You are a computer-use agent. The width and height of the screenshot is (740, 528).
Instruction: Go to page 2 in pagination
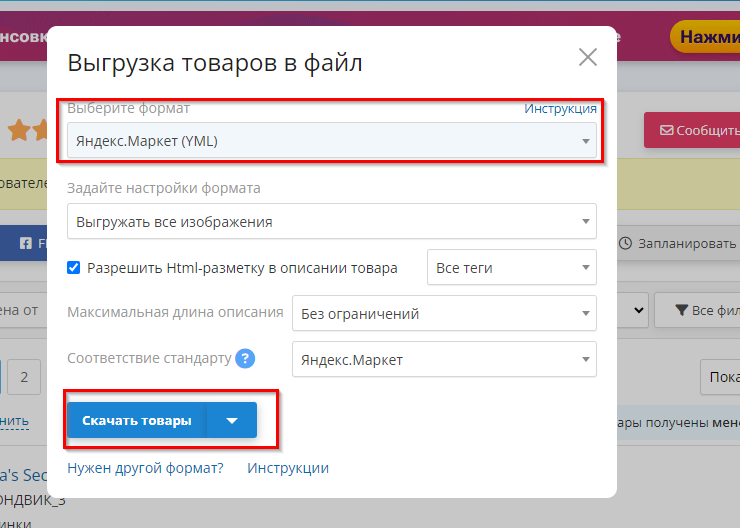24,378
